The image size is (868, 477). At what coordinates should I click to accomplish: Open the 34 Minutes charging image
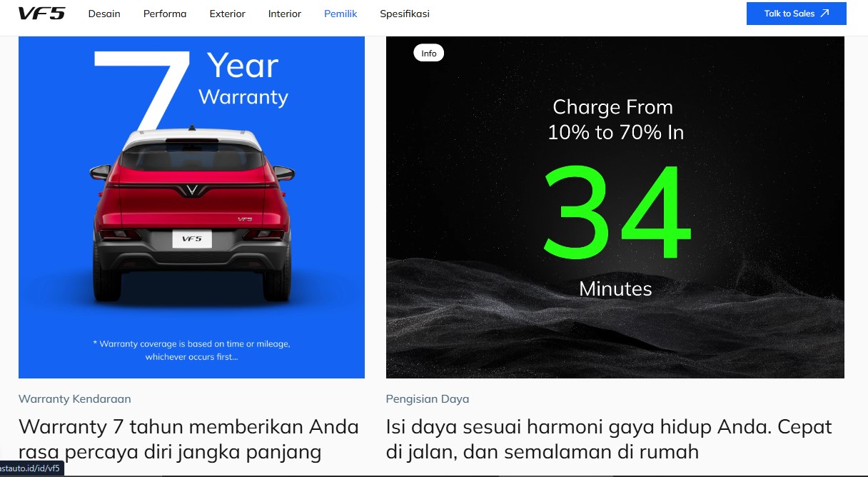click(x=615, y=207)
